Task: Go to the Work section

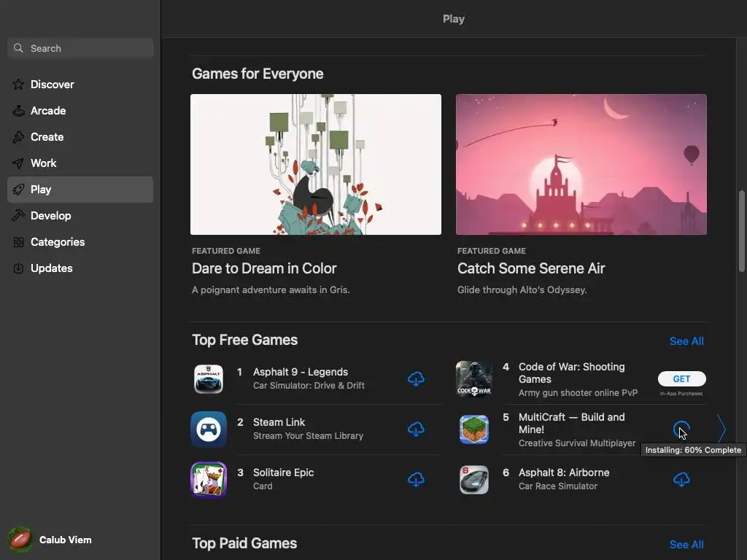Action: tap(80, 163)
